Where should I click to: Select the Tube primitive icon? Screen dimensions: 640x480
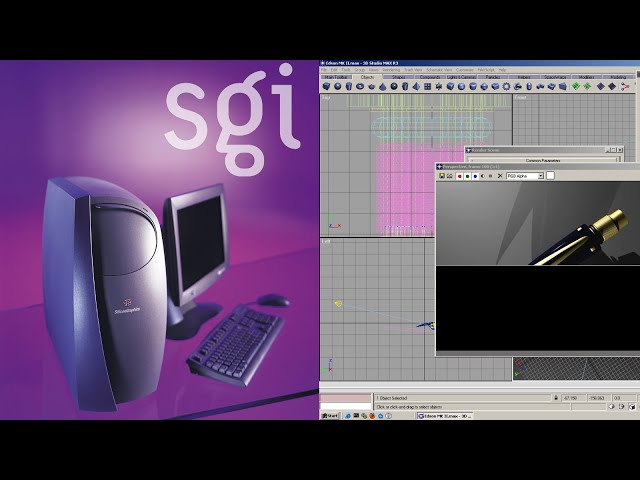pos(405,86)
